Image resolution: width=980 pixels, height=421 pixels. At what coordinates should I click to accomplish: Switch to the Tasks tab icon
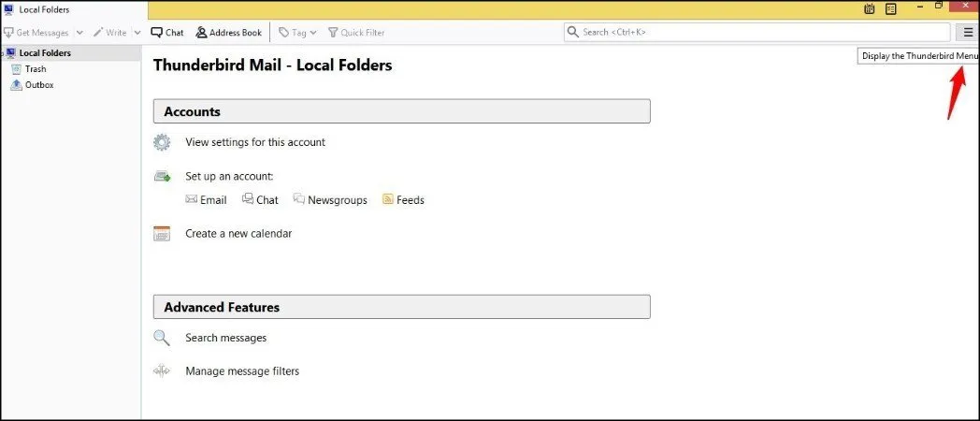890,8
